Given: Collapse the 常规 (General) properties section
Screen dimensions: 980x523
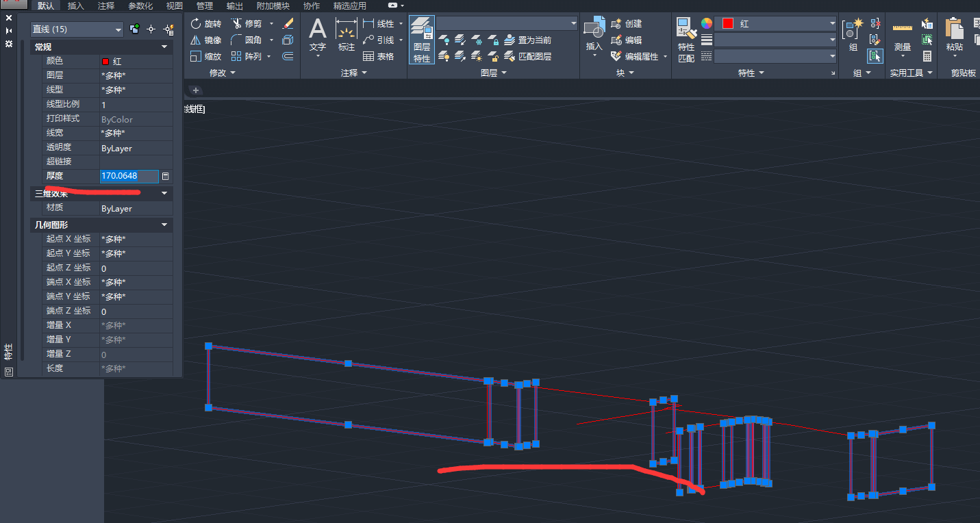Looking at the screenshot, I should click(x=164, y=47).
